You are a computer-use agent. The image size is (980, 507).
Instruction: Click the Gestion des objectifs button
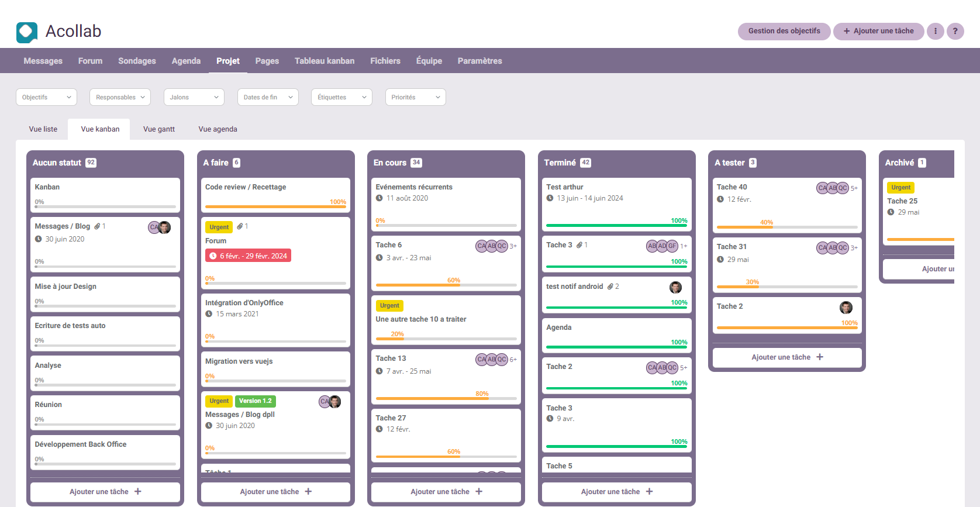point(784,31)
